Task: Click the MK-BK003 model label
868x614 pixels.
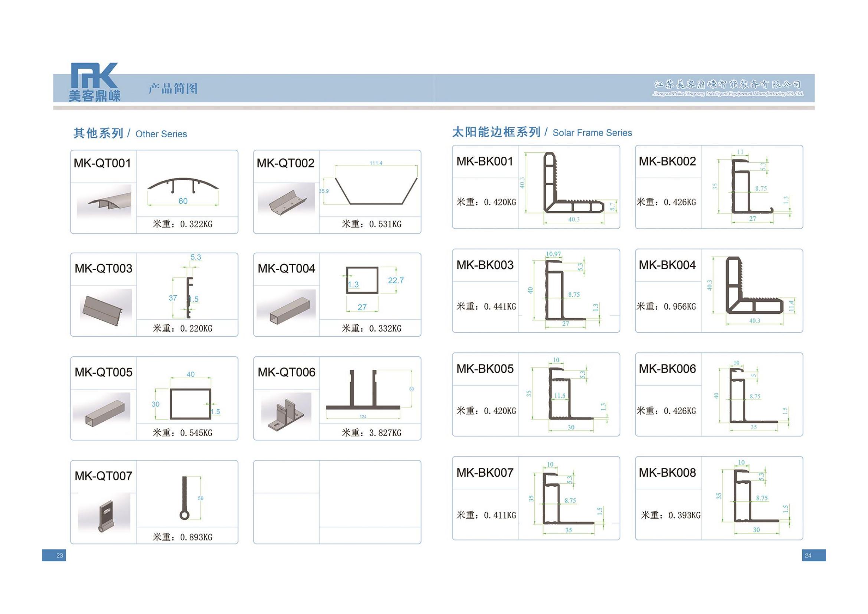Action: (x=485, y=265)
